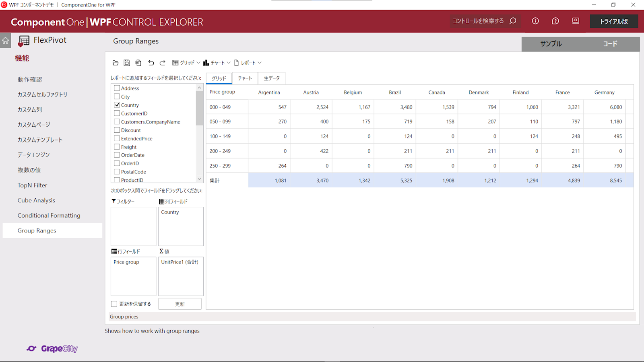The image size is (644, 362).
Task: Check the Freight field
Action: pos(117,147)
